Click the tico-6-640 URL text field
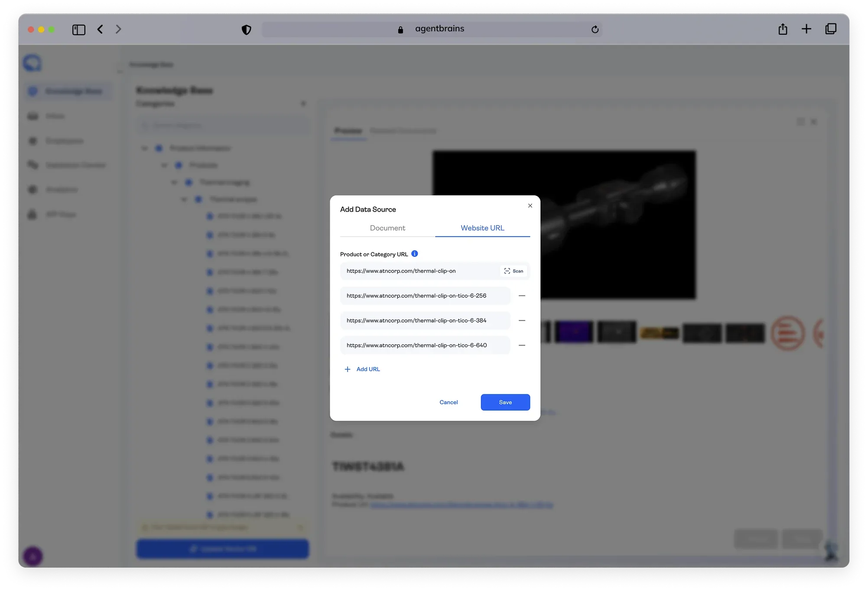Screen dimensions: 868x591 point(425,345)
